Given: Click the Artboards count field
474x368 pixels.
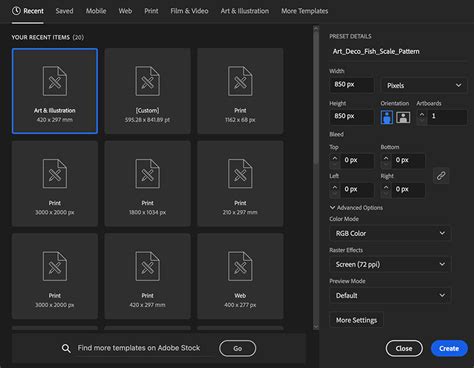Looking at the screenshot, I should [447, 117].
